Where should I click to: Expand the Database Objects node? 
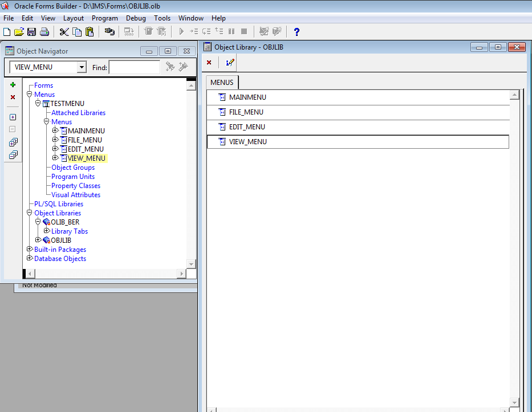click(30, 258)
